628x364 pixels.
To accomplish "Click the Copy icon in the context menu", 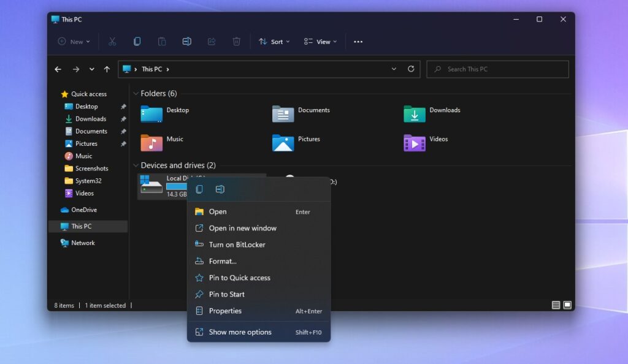I will tap(199, 189).
